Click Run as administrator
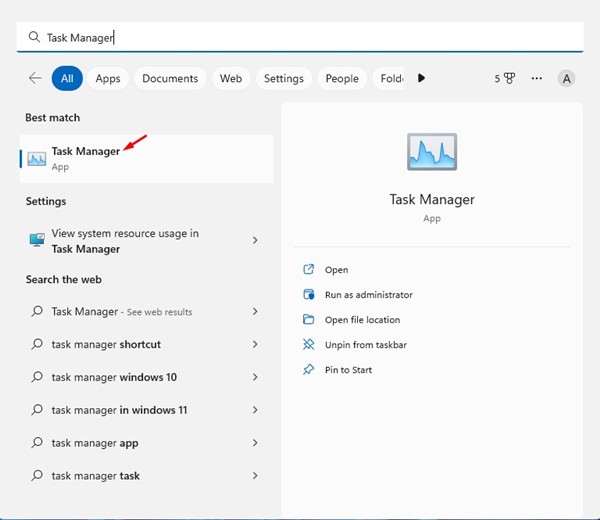Image resolution: width=600 pixels, height=520 pixels. coord(368,295)
